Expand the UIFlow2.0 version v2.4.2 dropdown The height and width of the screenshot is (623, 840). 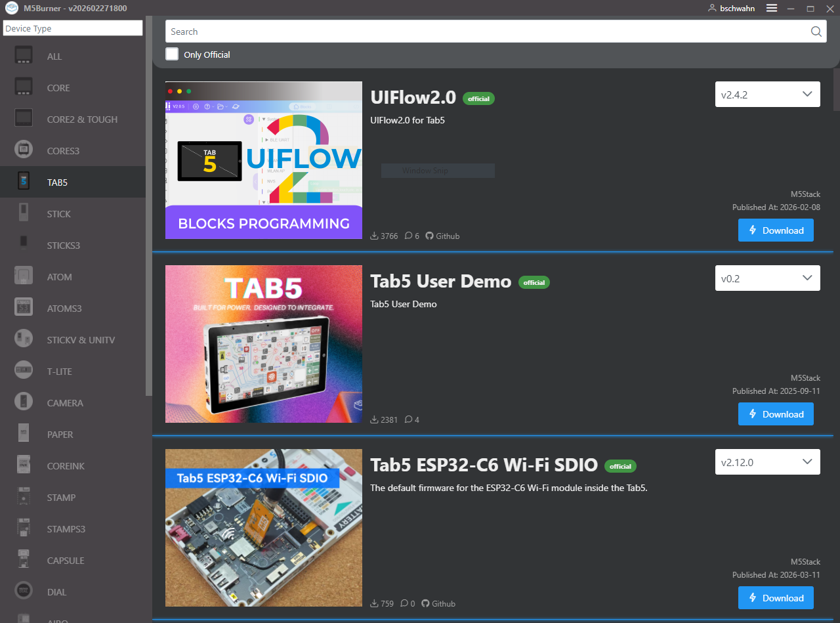(x=767, y=95)
